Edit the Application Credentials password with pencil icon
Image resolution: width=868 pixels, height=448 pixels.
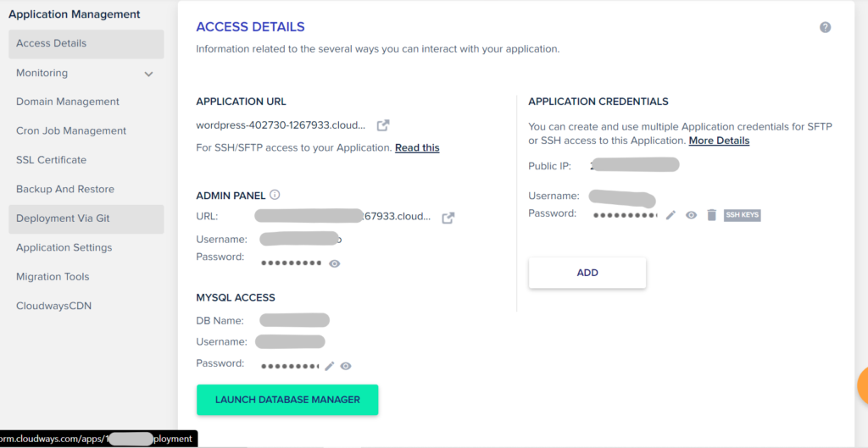[671, 215]
